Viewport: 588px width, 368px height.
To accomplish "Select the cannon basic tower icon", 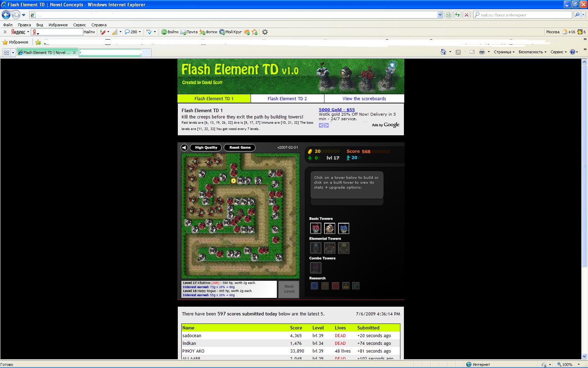I will (x=329, y=229).
